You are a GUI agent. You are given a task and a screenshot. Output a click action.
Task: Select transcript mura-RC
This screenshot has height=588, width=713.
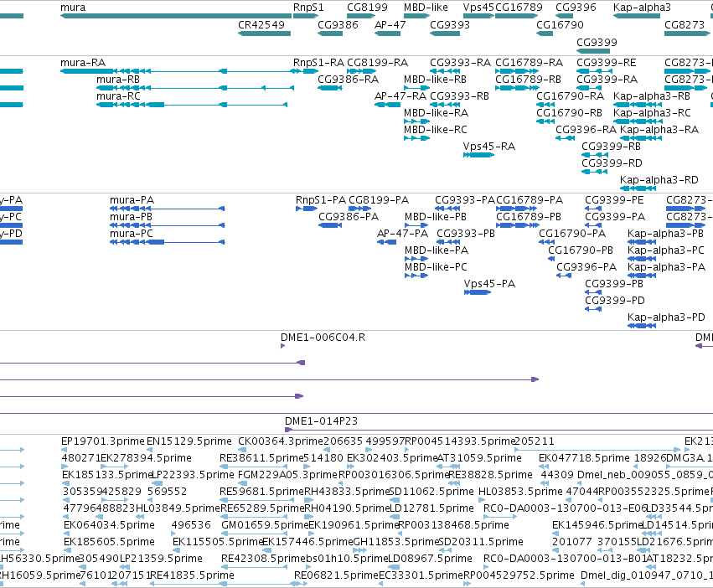[x=192, y=105]
